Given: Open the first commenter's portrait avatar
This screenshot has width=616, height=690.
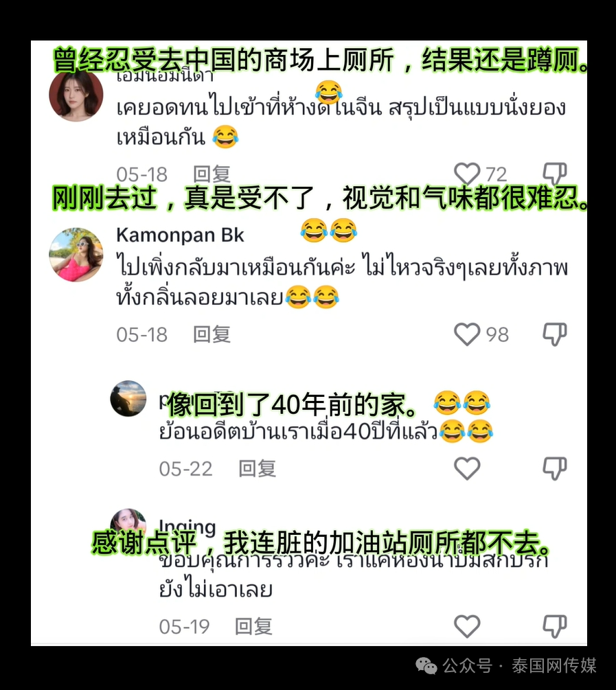Looking at the screenshot, I should pos(76,95).
